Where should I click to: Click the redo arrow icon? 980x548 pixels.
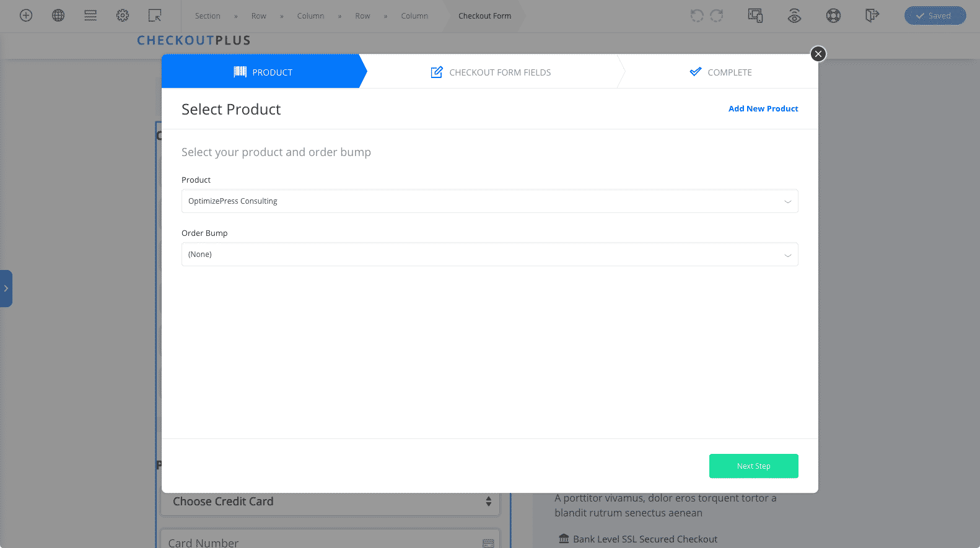(x=717, y=15)
